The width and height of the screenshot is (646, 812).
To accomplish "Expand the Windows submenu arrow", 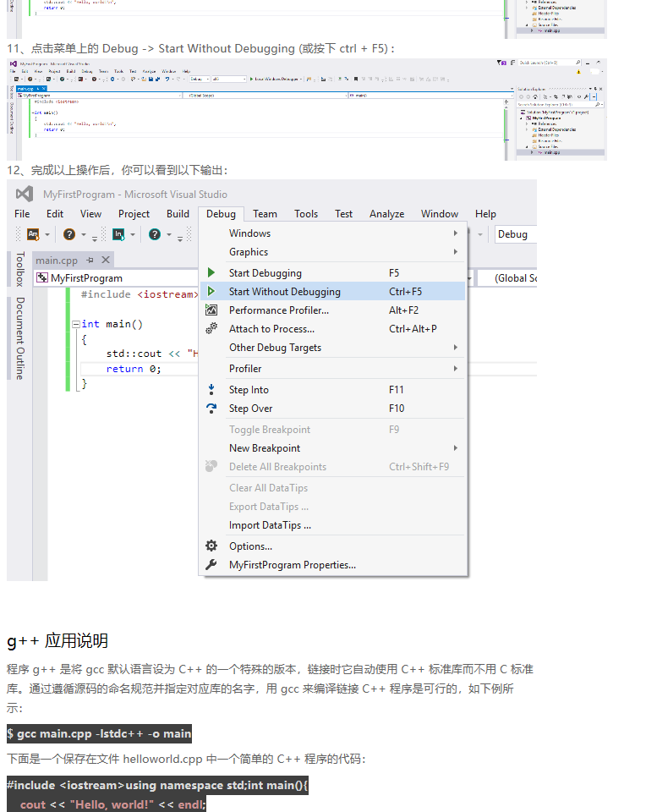I will point(456,233).
